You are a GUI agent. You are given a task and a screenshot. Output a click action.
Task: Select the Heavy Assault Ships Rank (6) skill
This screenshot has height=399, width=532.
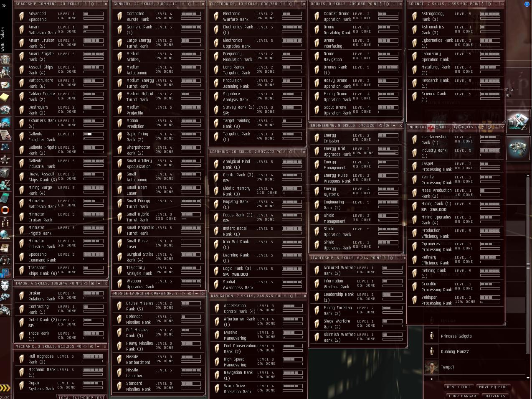[x=61, y=177]
